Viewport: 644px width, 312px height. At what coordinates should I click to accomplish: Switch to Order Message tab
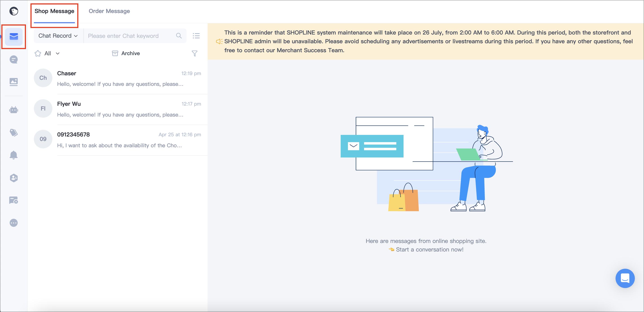point(109,11)
